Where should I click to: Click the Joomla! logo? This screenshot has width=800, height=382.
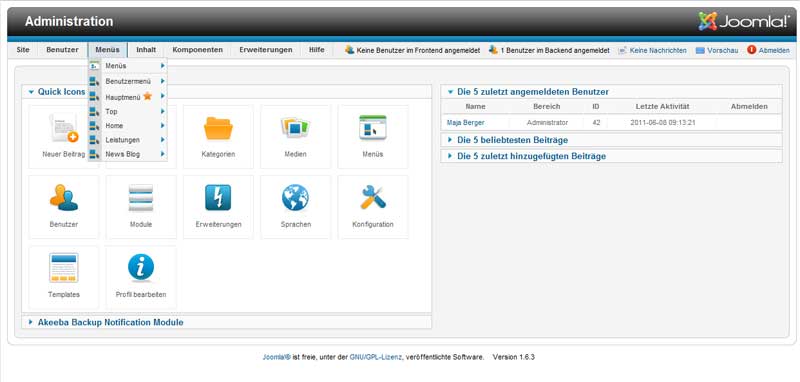pos(744,21)
